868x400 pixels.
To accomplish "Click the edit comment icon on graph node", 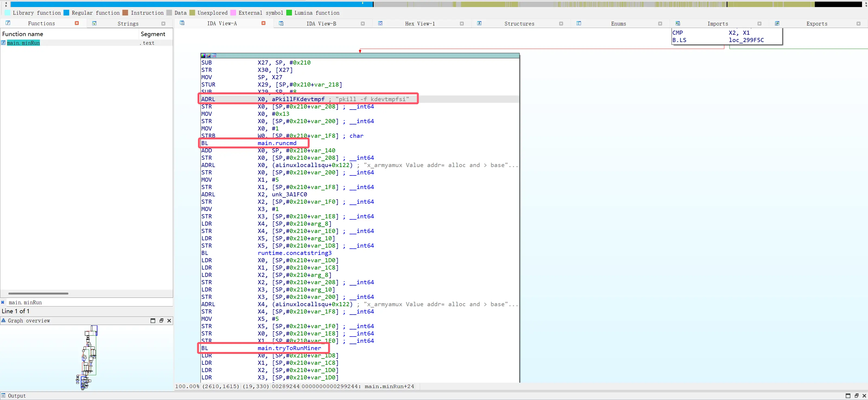I will click(209, 56).
